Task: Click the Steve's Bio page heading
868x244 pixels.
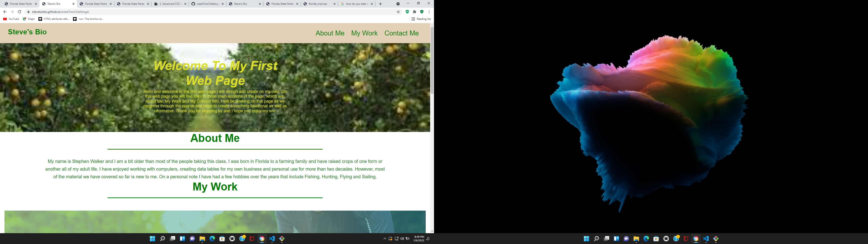Action: (27, 32)
